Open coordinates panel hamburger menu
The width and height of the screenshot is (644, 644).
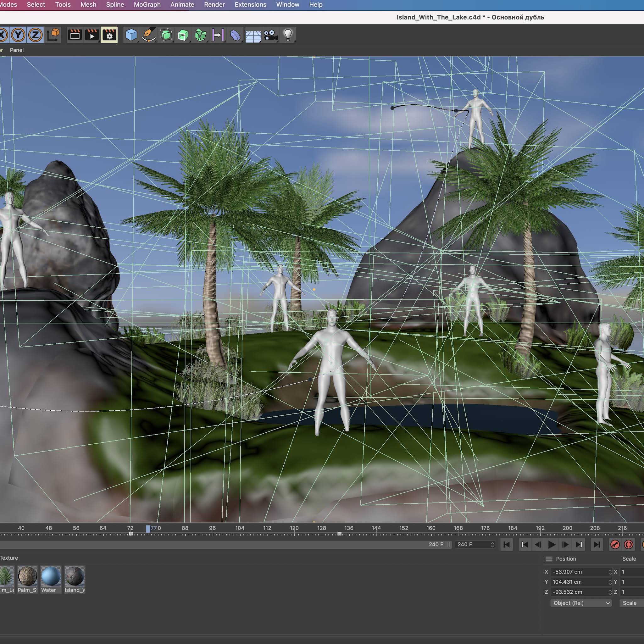point(549,559)
